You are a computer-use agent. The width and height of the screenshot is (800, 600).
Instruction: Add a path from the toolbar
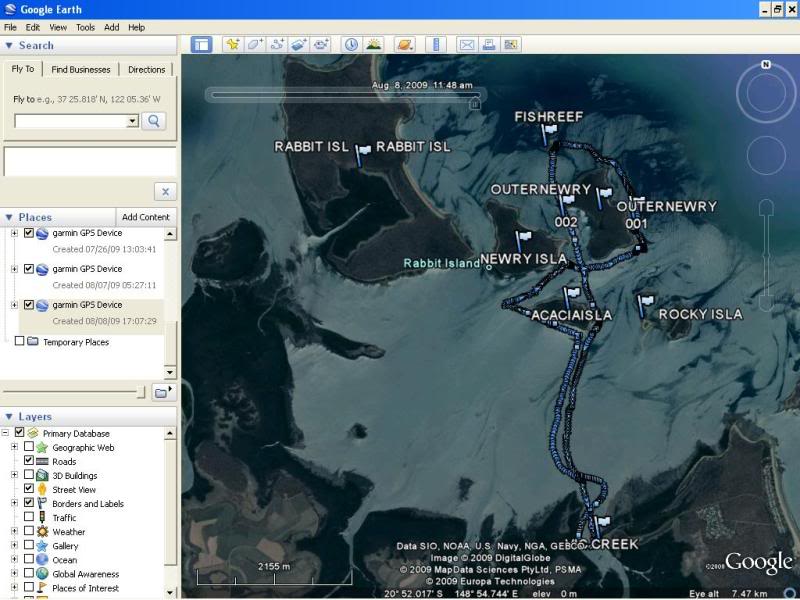[277, 45]
